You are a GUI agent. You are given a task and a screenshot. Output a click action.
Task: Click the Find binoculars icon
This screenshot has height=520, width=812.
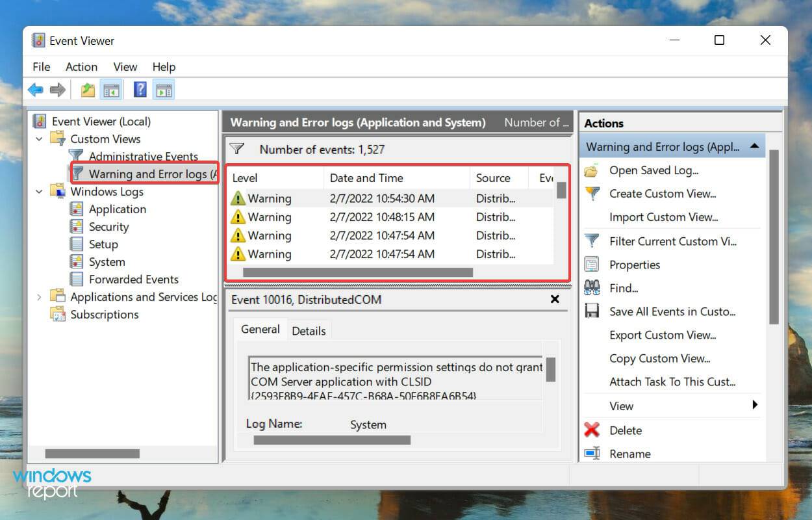(592, 288)
